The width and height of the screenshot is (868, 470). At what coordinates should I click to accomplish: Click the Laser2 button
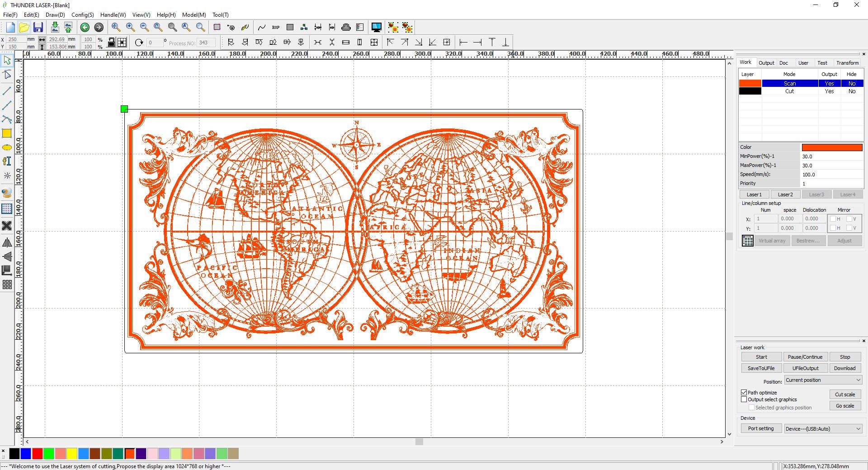pos(785,195)
